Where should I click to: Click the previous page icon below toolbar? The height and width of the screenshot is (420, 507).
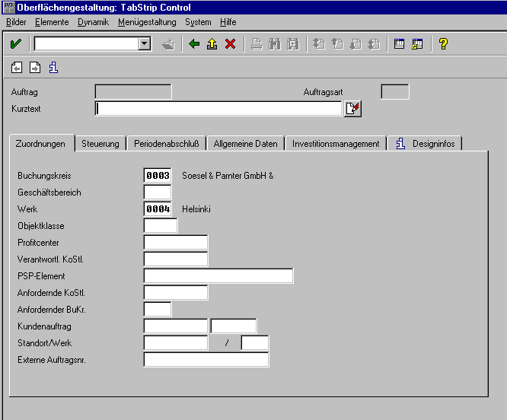tap(17, 68)
